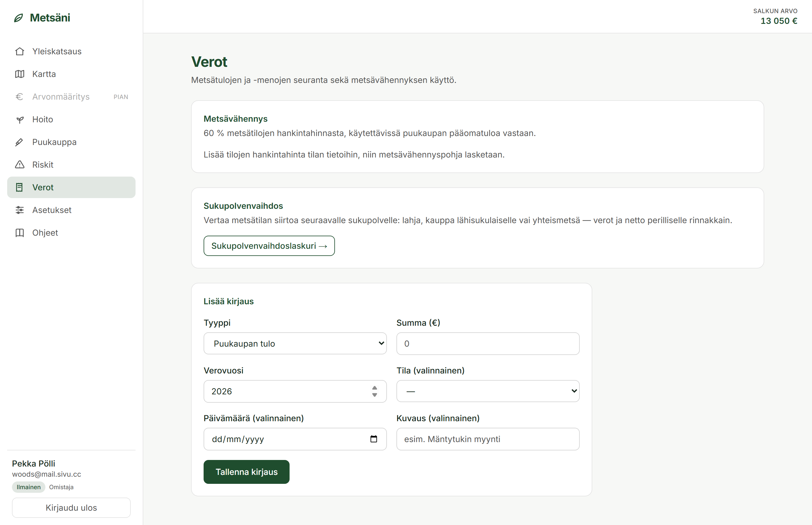Click the Metsäni leaf logo icon

[19, 18]
